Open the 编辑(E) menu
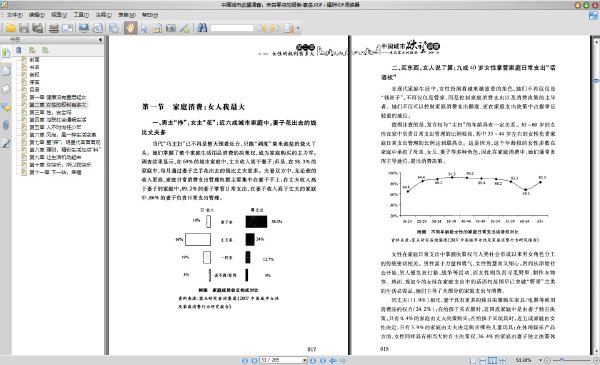This screenshot has height=365, width=600. 37,15
